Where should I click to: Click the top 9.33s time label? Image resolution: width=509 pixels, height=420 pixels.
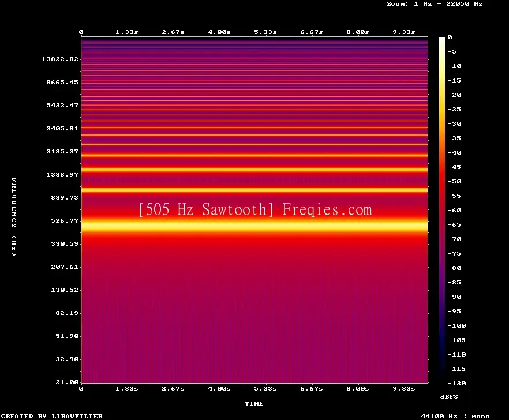point(404,32)
